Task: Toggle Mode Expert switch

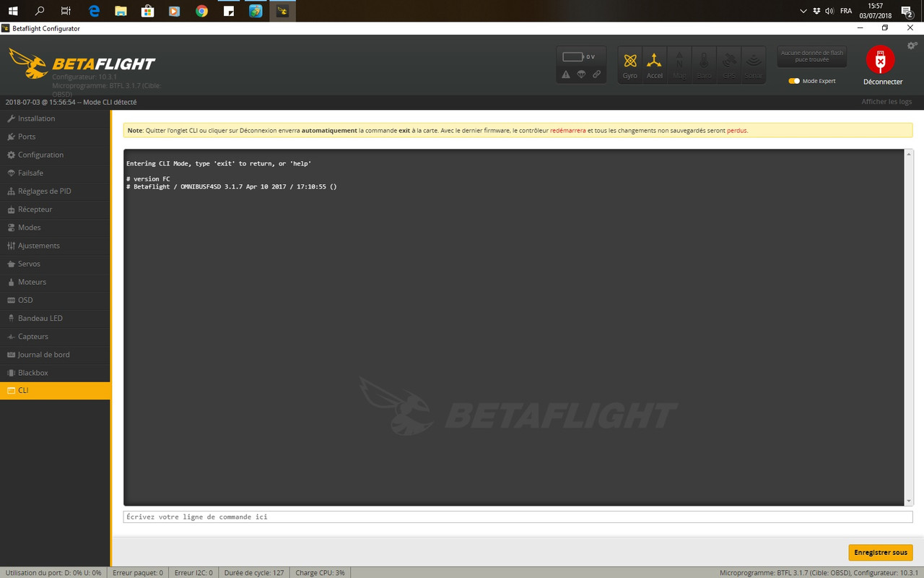Action: point(794,81)
